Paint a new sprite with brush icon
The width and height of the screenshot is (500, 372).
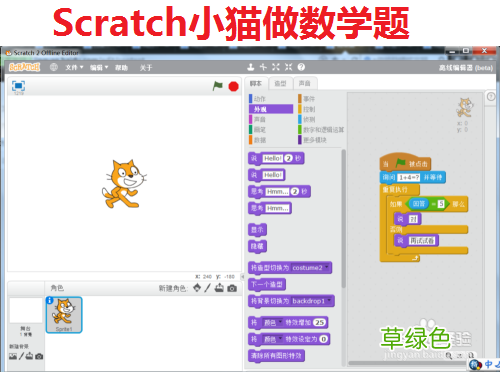tap(208, 288)
